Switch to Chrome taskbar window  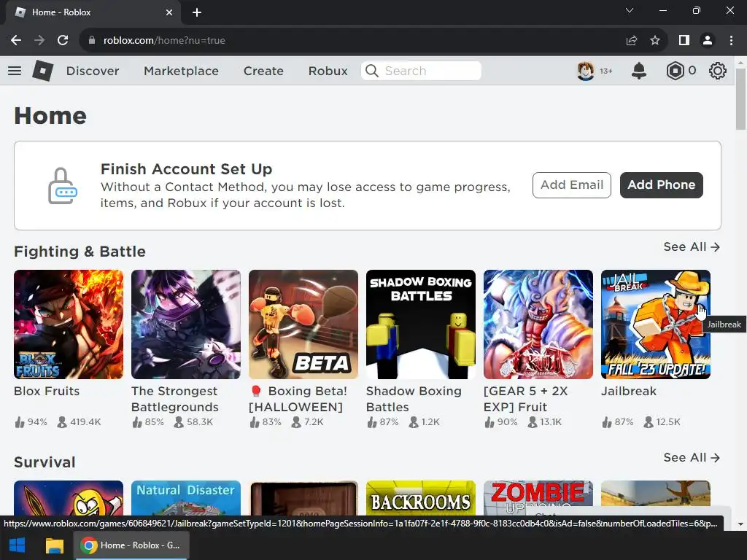(131, 545)
